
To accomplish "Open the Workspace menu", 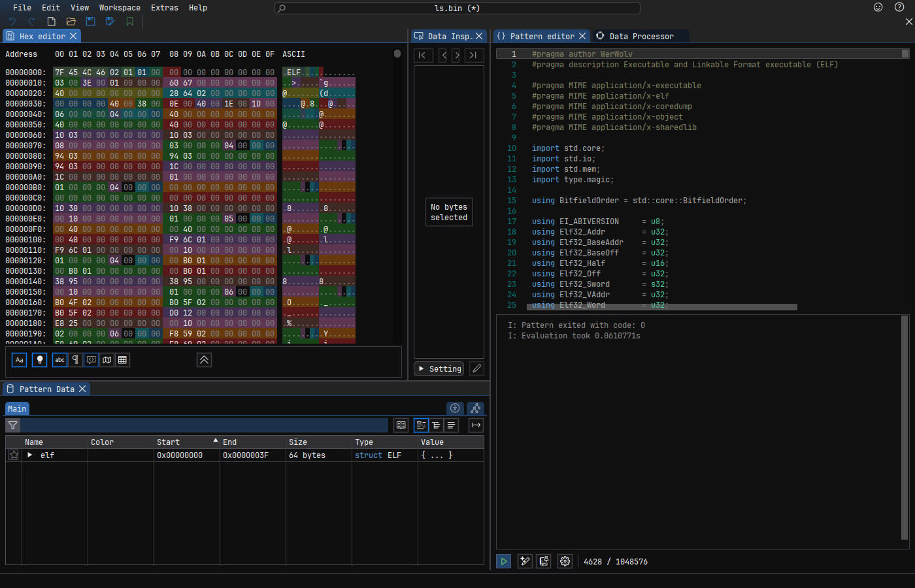I will pyautogui.click(x=120, y=8).
